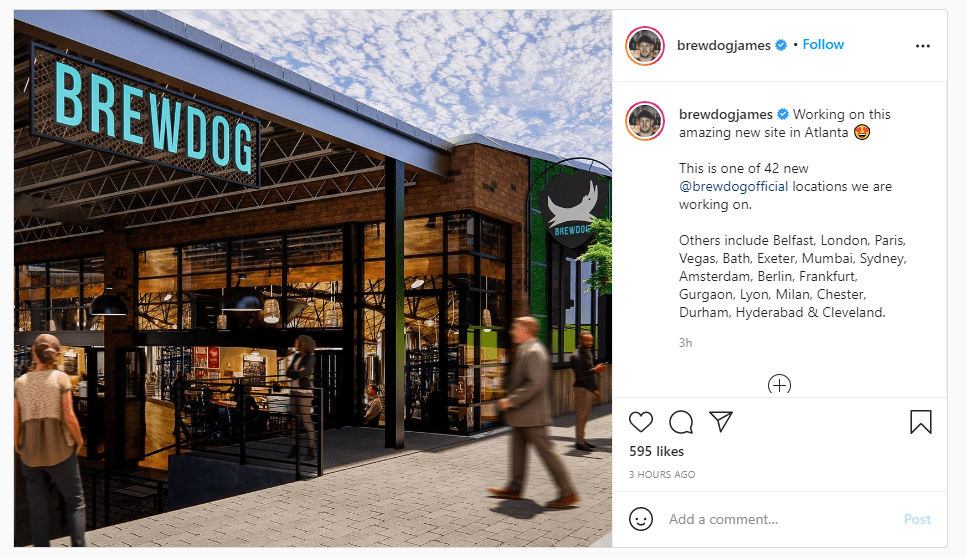This screenshot has height=559, width=967.
Task: Click the Follow link beside brewdogjames
Action: click(x=823, y=44)
